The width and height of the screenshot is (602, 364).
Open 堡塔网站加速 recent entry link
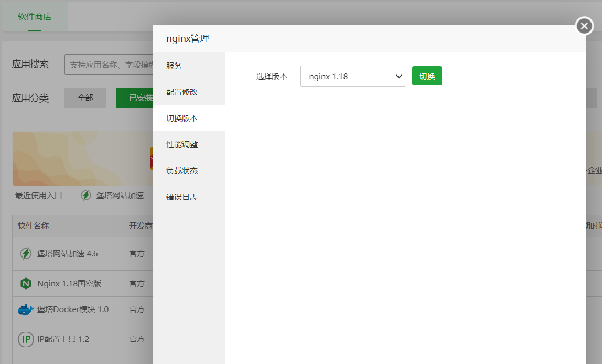pos(120,196)
